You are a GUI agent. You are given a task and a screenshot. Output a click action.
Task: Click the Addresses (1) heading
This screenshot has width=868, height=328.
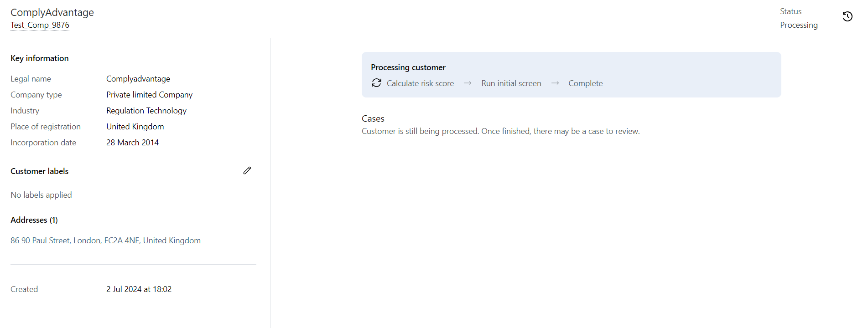(34, 220)
